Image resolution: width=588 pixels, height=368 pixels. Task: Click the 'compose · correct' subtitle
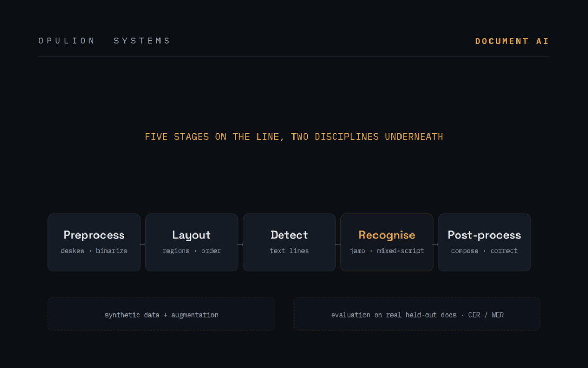click(484, 250)
